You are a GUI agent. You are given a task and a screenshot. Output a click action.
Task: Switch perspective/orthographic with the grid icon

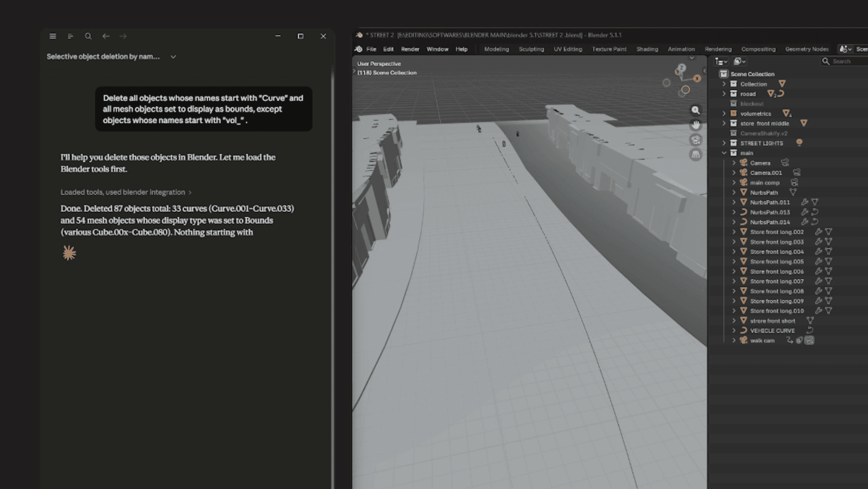[696, 154]
